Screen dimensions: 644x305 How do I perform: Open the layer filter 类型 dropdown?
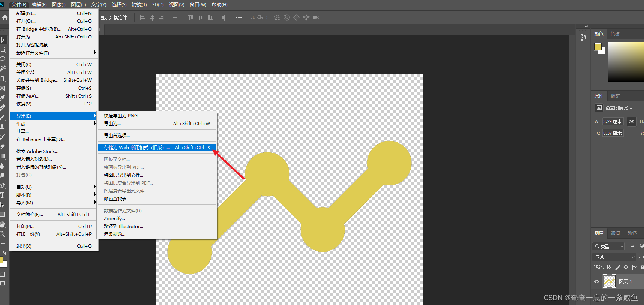(608, 246)
